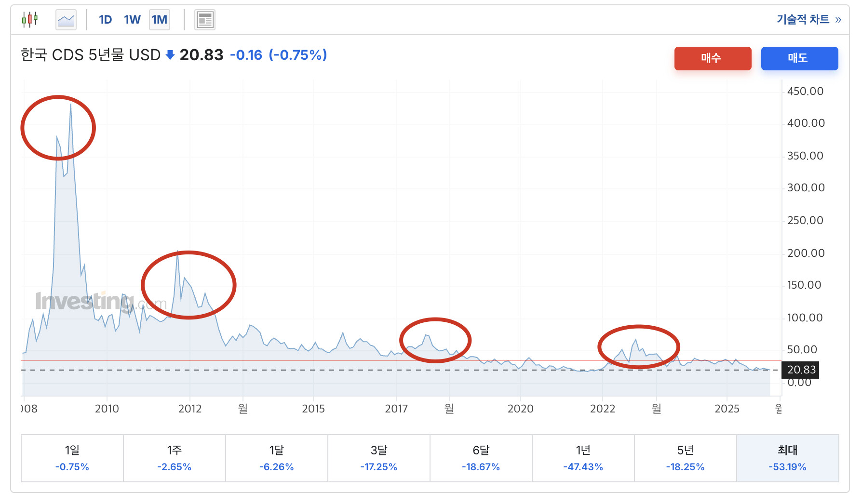The height and width of the screenshot is (504, 862).
Task: Select the 1달 period tab
Action: [277, 458]
